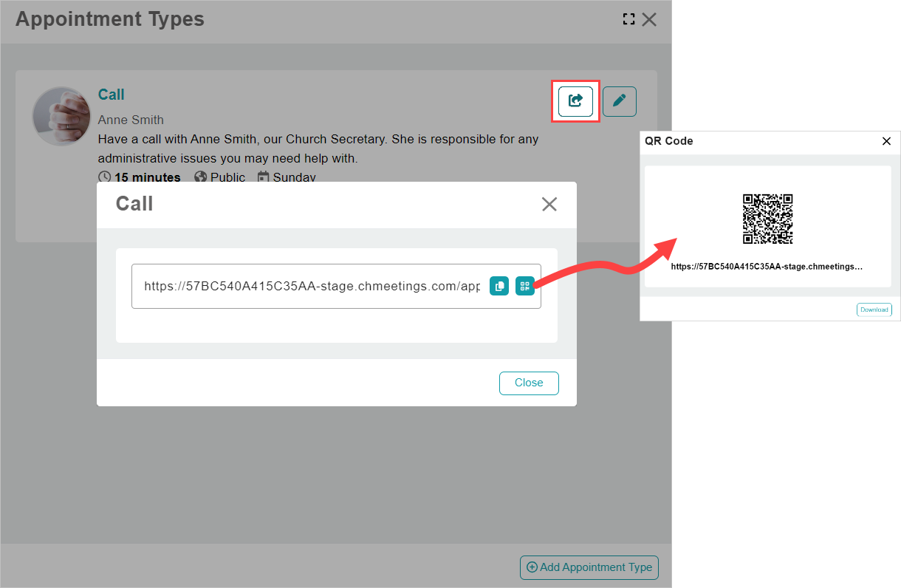Click the Sunday day label
901x588 pixels.
pyautogui.click(x=287, y=177)
